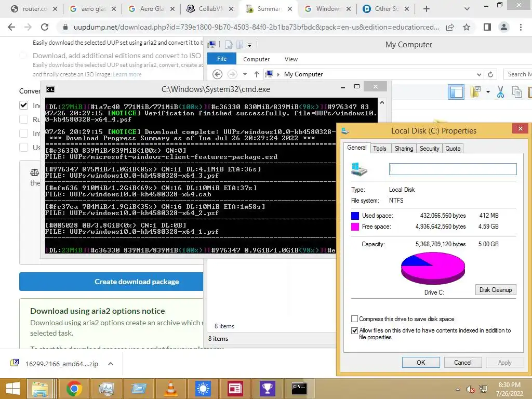Bookmark this page with the star icon

pyautogui.click(x=467, y=27)
